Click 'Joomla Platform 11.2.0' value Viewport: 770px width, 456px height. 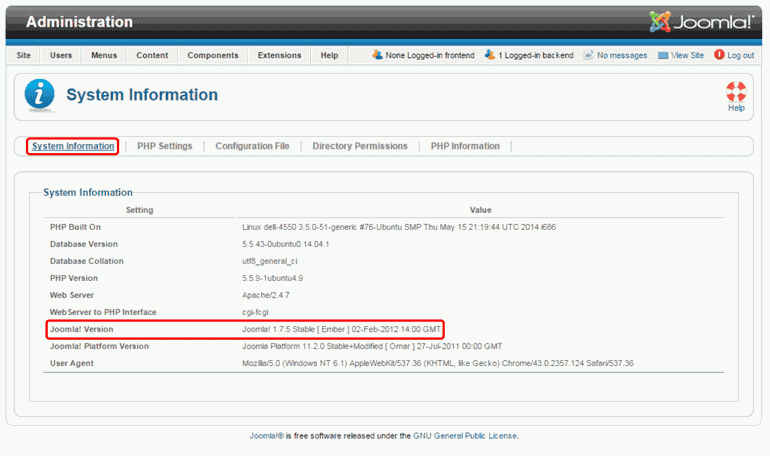tap(372, 346)
